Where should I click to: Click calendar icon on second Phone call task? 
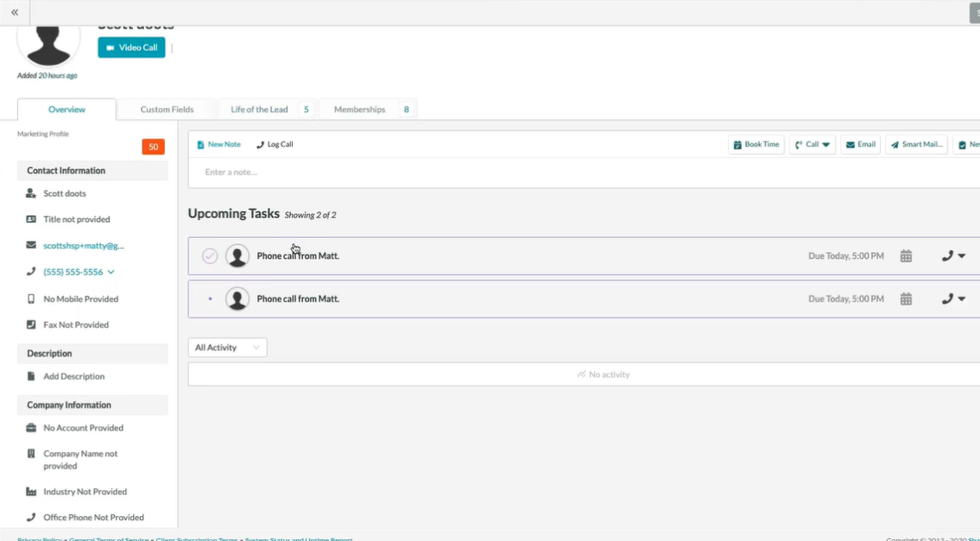point(906,299)
